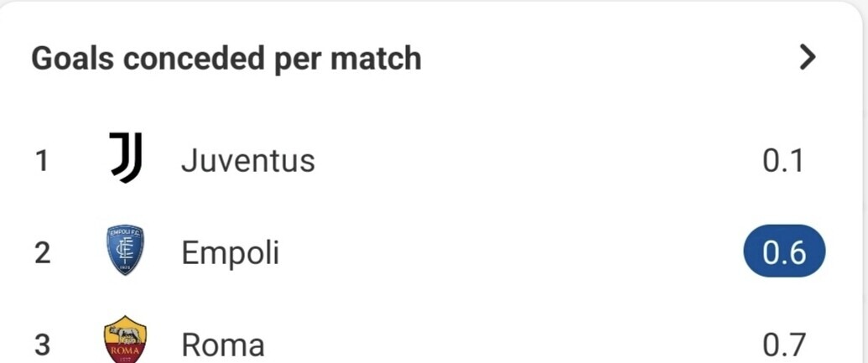Click rank number 2 beside Empoli
This screenshot has height=363, width=868.
[x=42, y=253]
